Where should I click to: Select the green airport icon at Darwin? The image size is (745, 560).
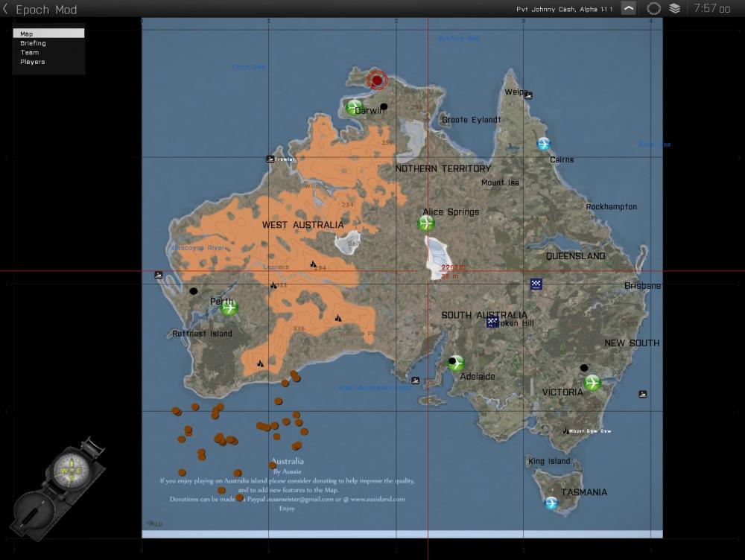pos(354,108)
